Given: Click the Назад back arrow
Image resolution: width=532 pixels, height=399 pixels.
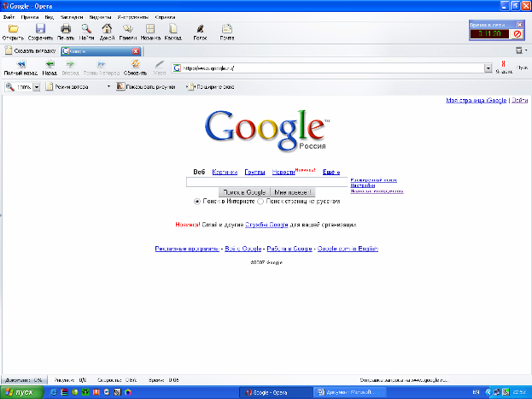Looking at the screenshot, I should point(50,64).
